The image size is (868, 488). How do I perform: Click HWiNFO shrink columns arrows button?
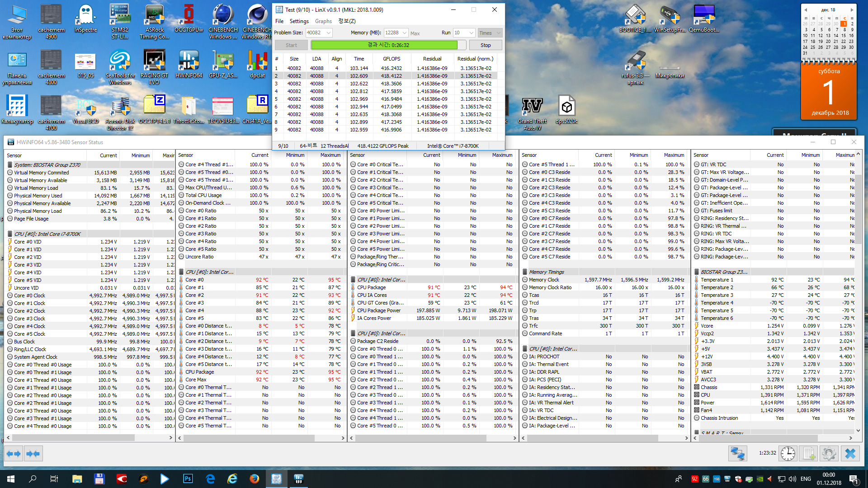[x=33, y=454]
